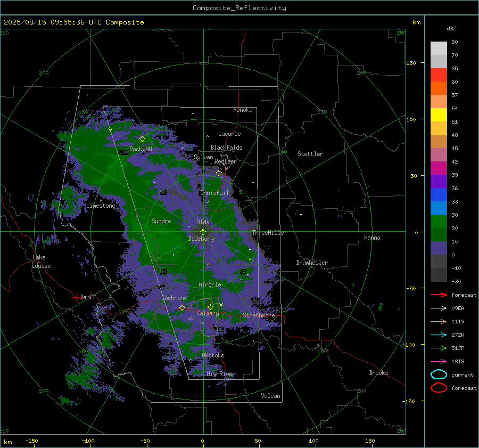This screenshot has width=479, height=448.
Task: Click the Hanna town label
Action: pos(372,238)
